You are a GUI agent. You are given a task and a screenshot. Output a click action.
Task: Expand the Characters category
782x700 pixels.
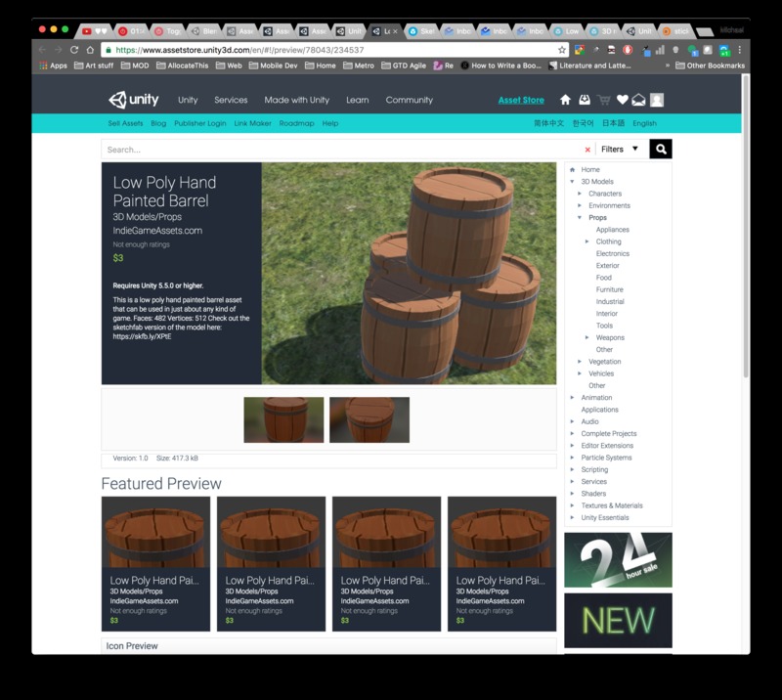click(580, 194)
